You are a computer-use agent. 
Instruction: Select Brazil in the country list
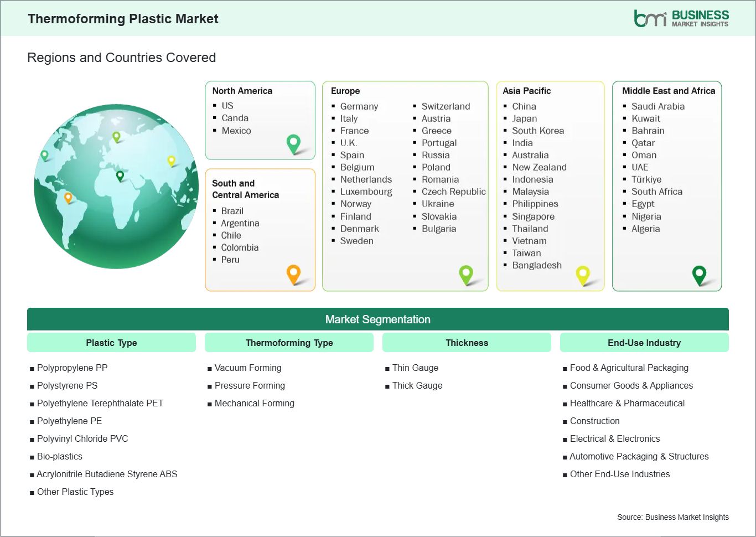click(232, 211)
